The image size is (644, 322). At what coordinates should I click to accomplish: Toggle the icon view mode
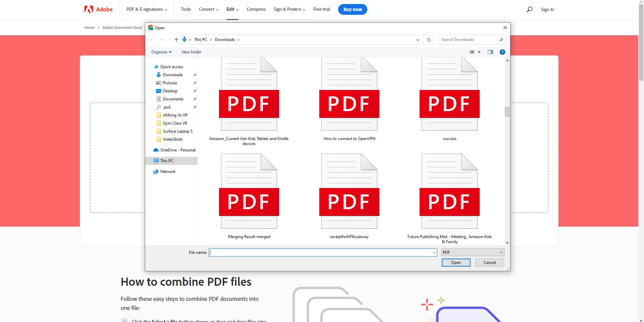pyautogui.click(x=472, y=52)
